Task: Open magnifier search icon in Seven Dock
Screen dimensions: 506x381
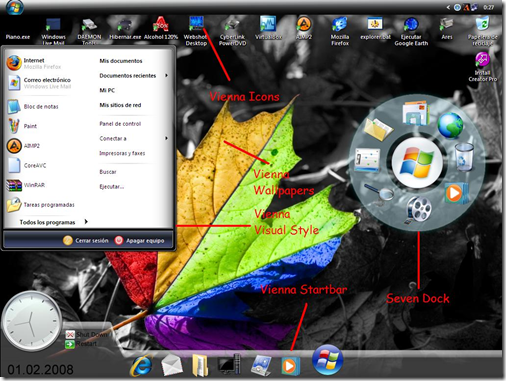Action: (380, 193)
